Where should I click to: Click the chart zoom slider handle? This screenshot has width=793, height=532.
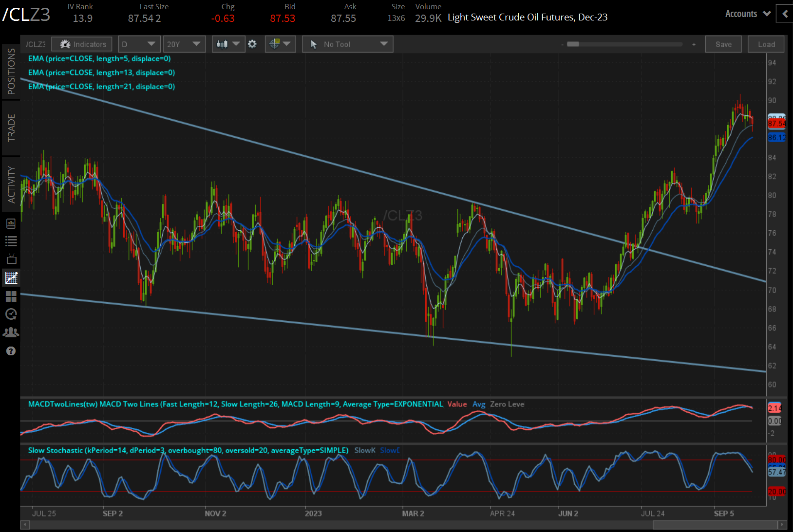coord(573,44)
